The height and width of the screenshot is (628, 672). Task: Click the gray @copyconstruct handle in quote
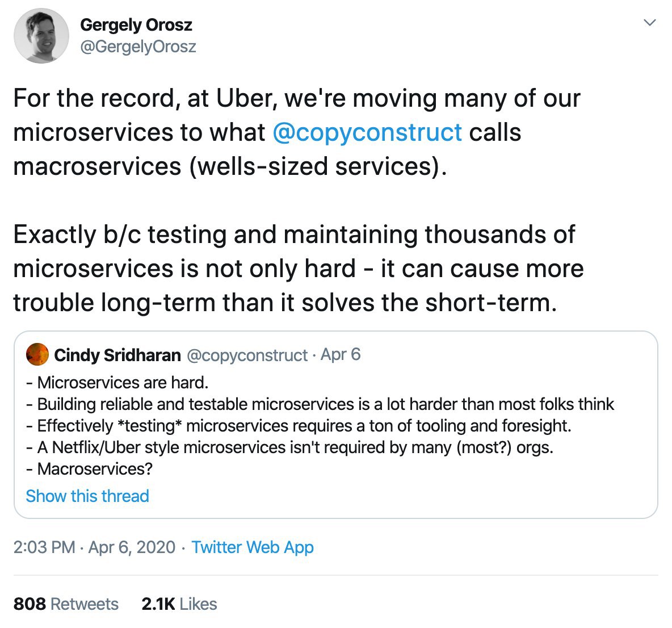click(x=247, y=355)
